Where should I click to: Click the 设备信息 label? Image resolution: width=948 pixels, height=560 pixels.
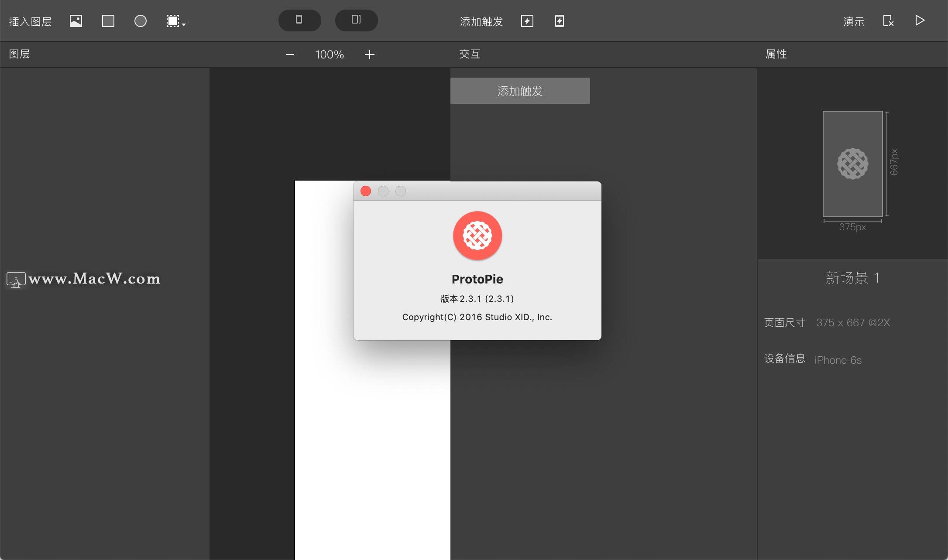784,359
